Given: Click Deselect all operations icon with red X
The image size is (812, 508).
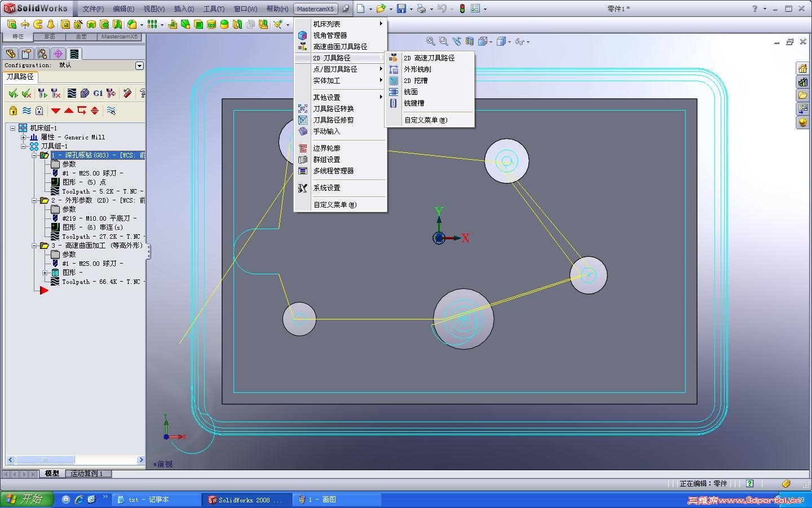Looking at the screenshot, I should pos(26,93).
